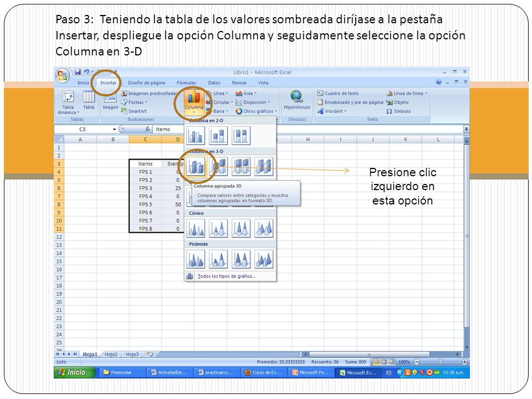Screen dimensions: 532x399
Task: Insert an Objeto from the Texto group
Action: click(397, 102)
